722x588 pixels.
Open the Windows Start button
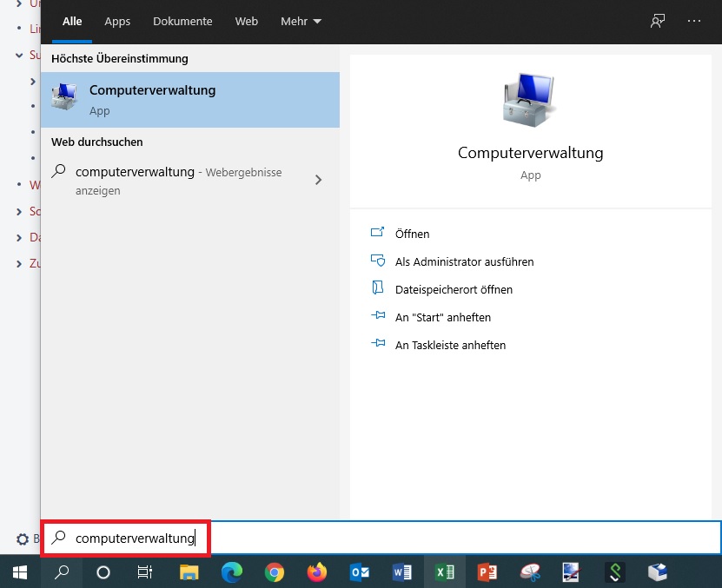click(19, 571)
